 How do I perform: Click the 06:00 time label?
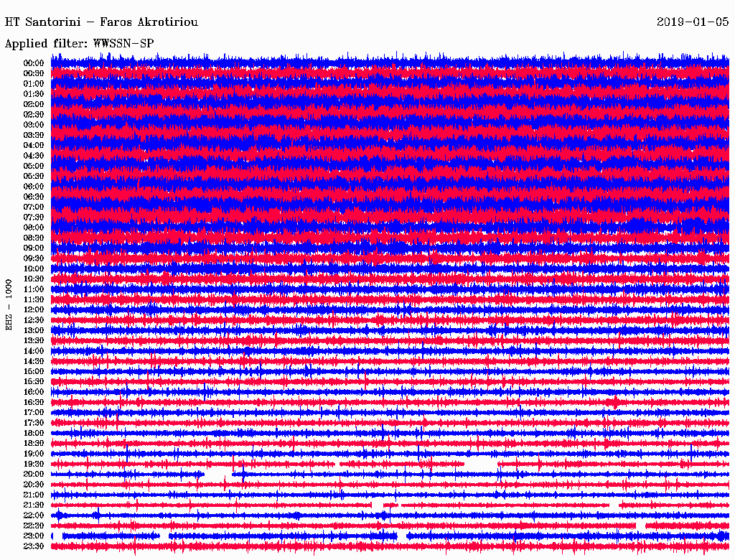pos(33,186)
